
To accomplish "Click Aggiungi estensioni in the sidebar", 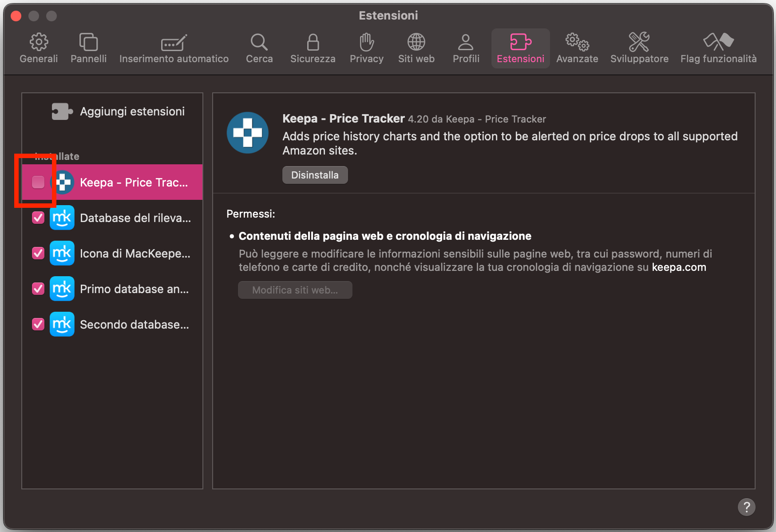I will (x=118, y=111).
